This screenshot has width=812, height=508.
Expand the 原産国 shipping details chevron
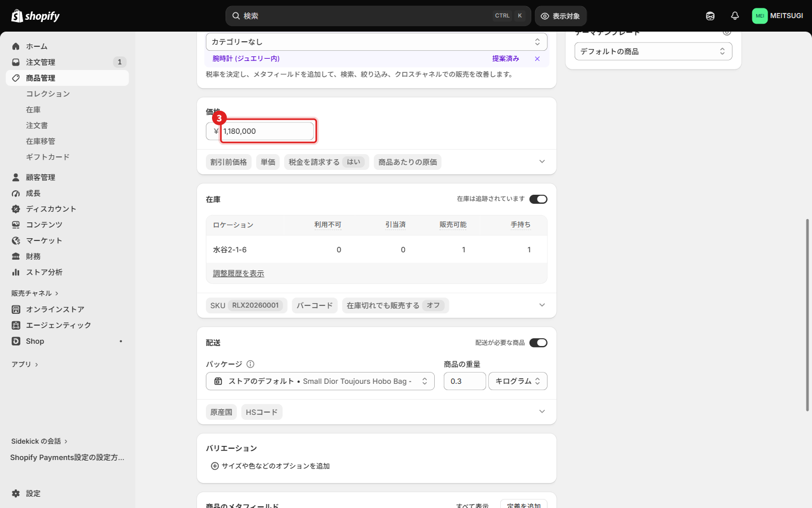542,411
